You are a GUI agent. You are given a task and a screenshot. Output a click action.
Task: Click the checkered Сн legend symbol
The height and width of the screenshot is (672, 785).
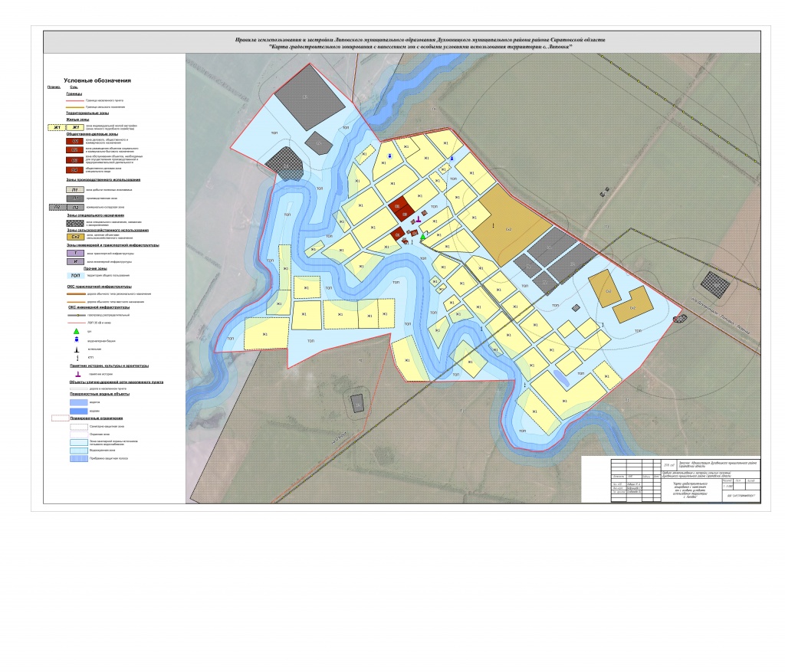75,223
